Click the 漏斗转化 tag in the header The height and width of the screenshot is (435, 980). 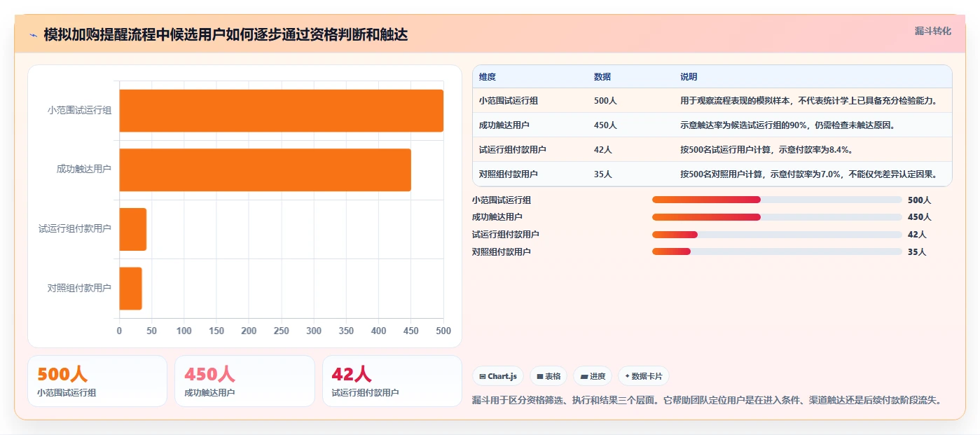coord(932,31)
